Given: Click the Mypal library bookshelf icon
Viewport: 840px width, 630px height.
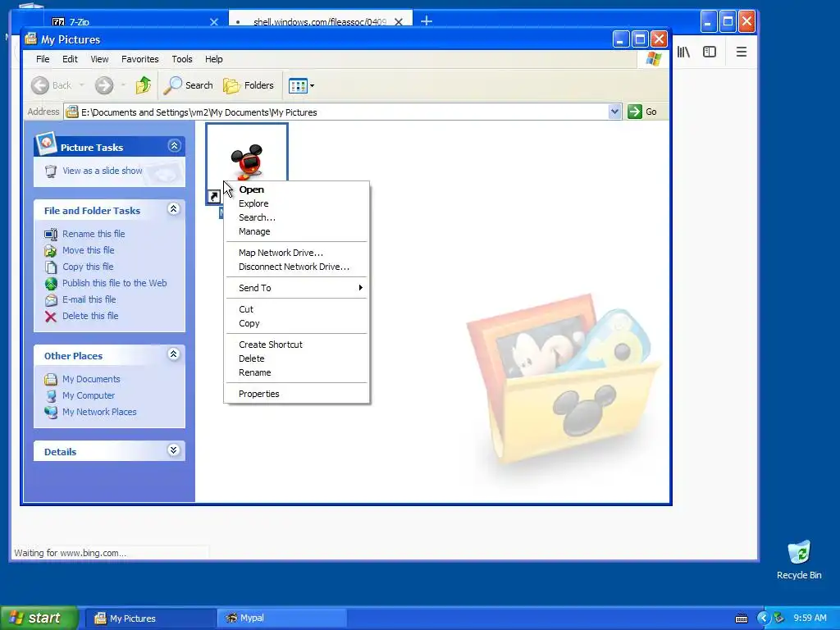Looking at the screenshot, I should (x=683, y=52).
